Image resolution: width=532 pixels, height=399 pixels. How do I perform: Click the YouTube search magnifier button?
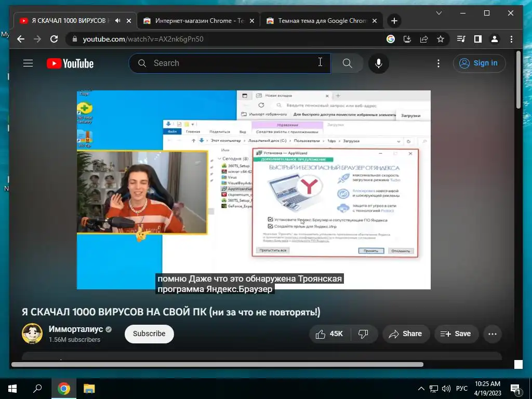tap(347, 63)
